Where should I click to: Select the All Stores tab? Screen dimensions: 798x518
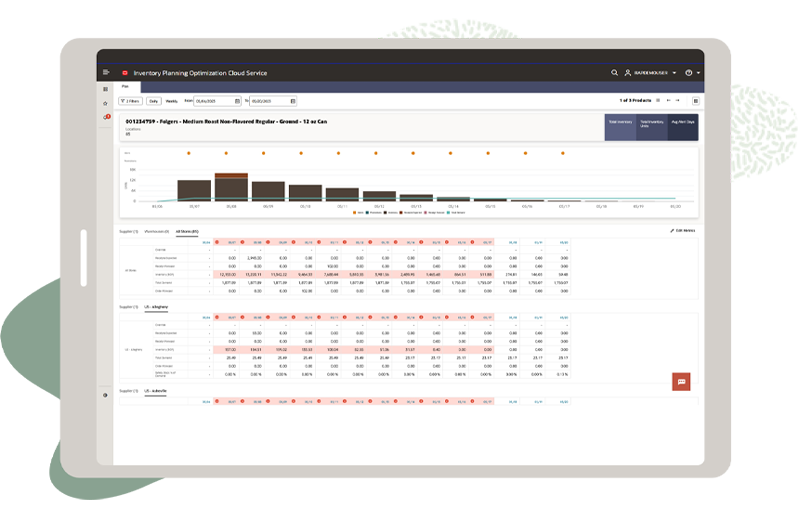[187, 232]
